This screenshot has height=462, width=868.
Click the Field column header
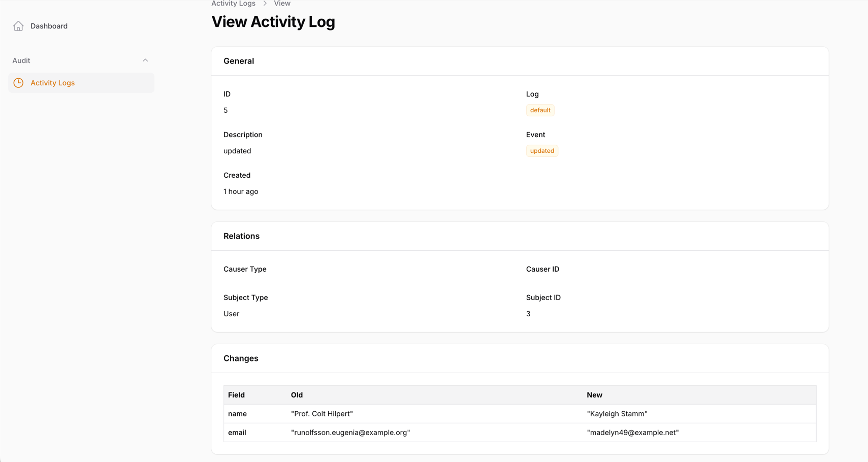click(x=236, y=394)
